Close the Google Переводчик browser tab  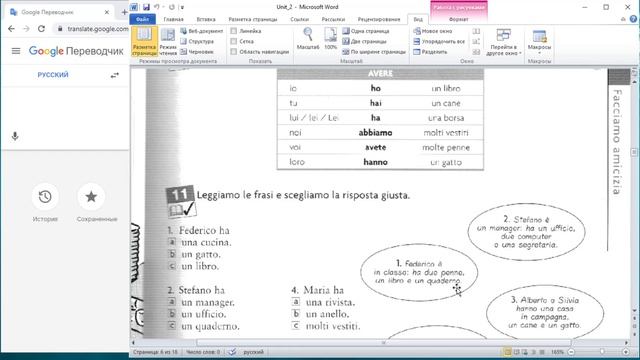(107, 12)
